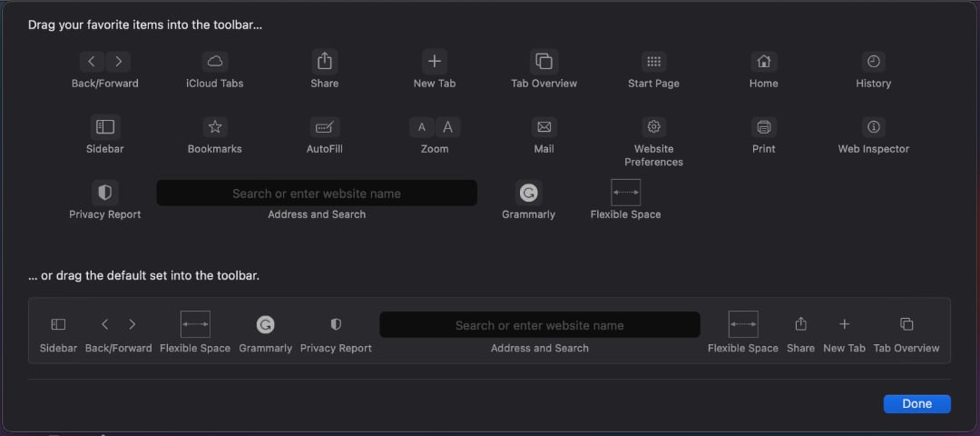Click the Address and Search field in favorites

click(x=317, y=193)
